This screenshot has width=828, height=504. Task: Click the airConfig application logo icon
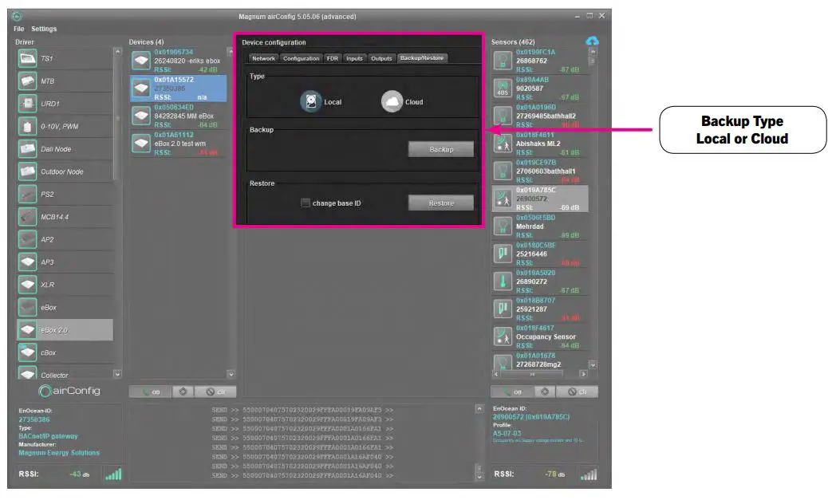[x=45, y=391]
